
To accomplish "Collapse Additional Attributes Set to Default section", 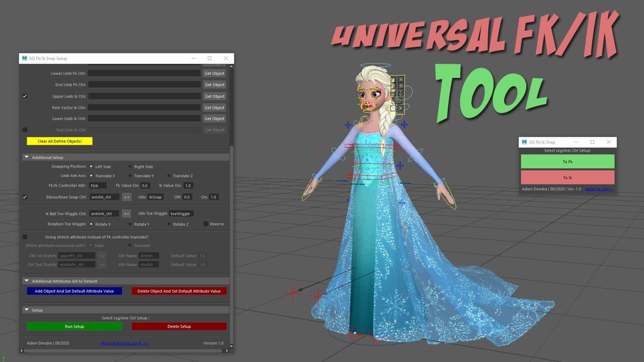I will (x=27, y=281).
